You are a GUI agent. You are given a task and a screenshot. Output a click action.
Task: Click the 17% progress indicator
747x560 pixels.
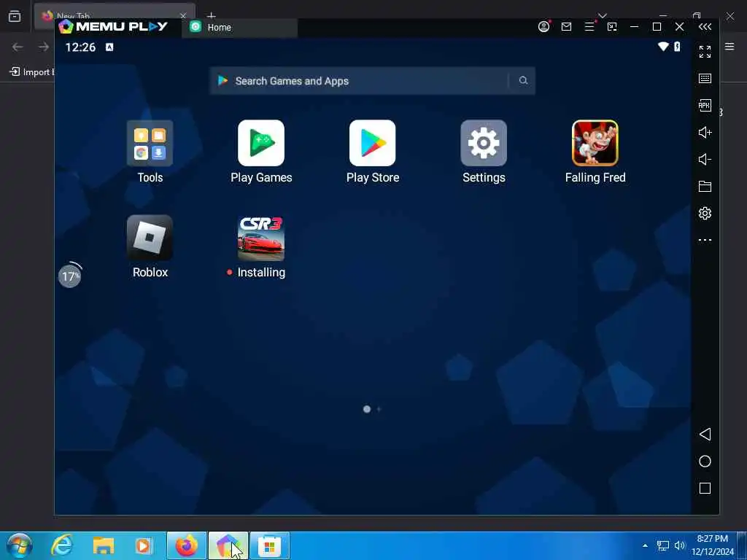(70, 276)
